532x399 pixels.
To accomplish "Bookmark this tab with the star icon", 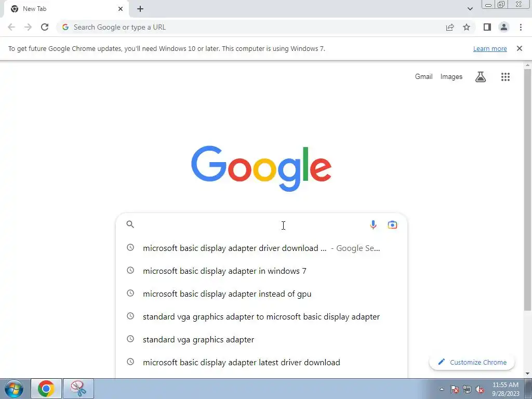I will [467, 27].
